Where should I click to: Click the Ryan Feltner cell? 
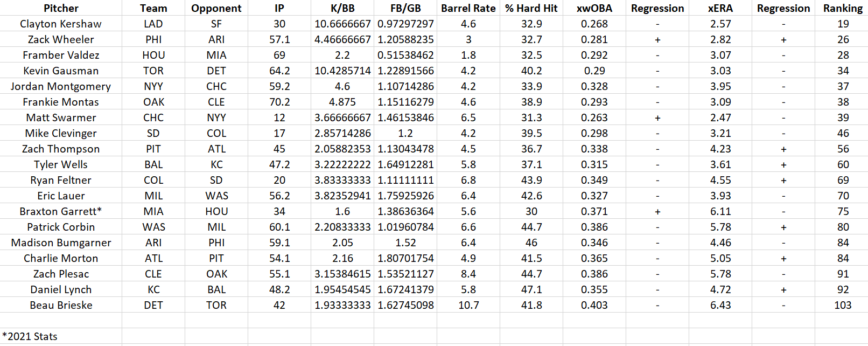pyautogui.click(x=61, y=180)
